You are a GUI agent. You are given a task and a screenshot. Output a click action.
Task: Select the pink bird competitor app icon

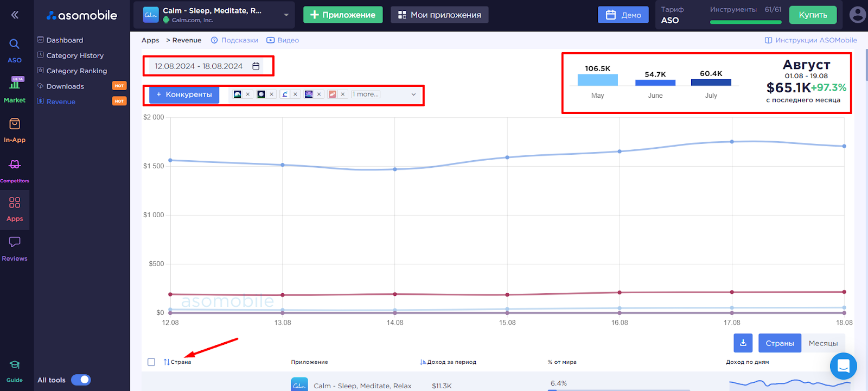pyautogui.click(x=333, y=94)
